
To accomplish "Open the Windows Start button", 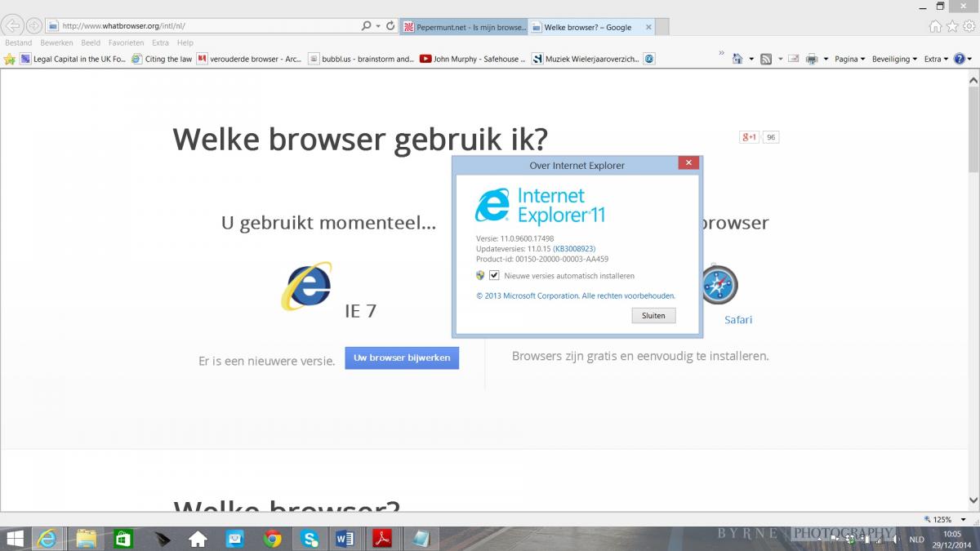I will [x=16, y=539].
